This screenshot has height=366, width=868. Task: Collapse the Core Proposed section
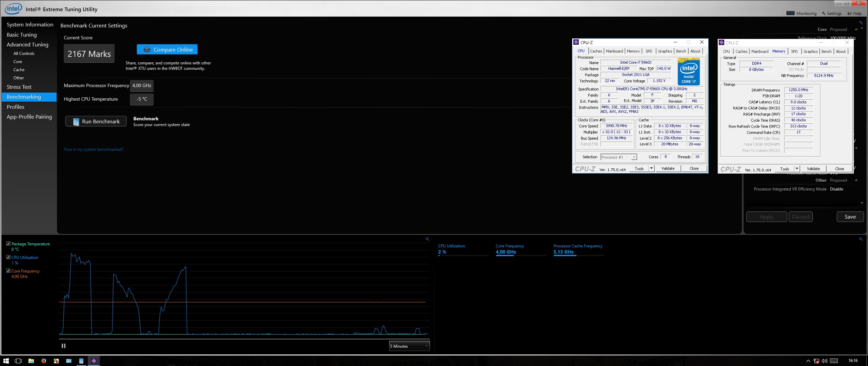click(x=856, y=29)
